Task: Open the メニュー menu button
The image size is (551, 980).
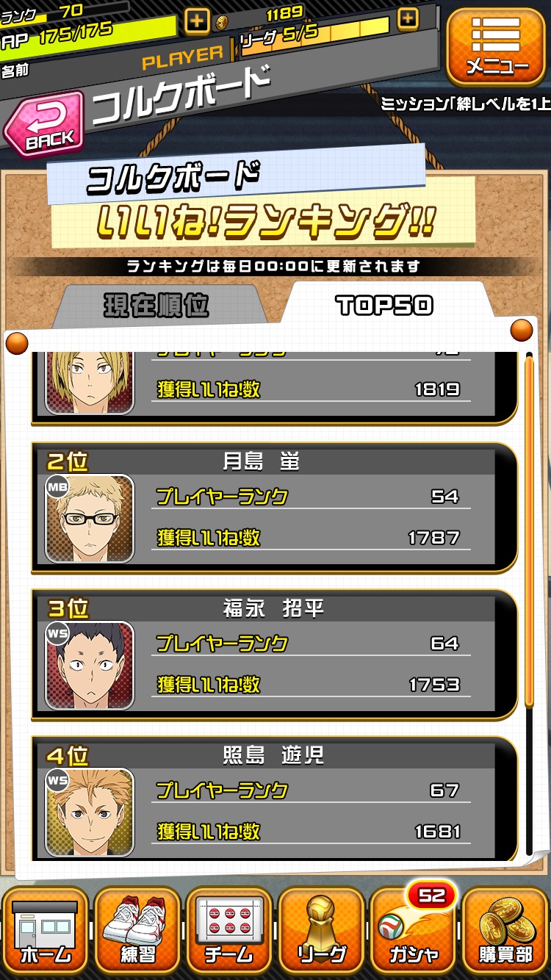Action: [x=496, y=46]
